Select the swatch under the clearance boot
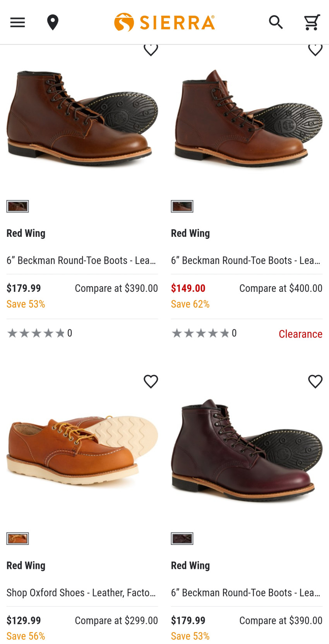Image resolution: width=329 pixels, height=644 pixels. tap(182, 206)
